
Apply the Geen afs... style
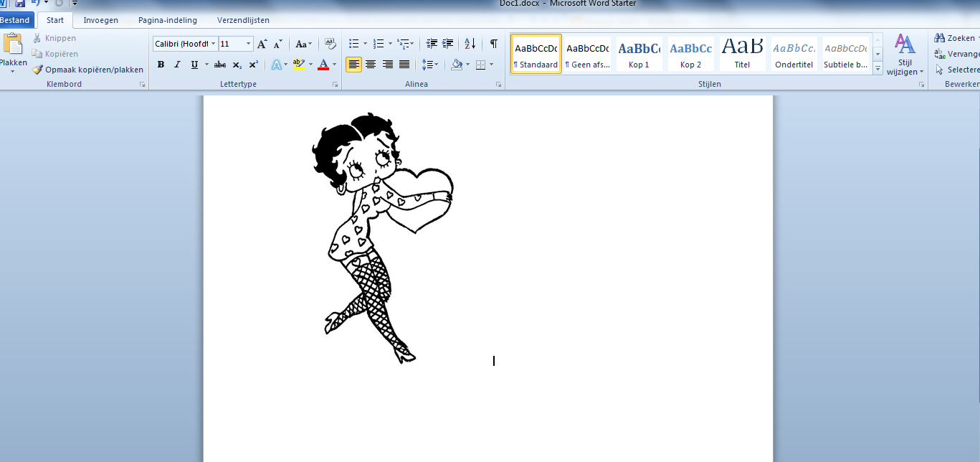click(587, 54)
